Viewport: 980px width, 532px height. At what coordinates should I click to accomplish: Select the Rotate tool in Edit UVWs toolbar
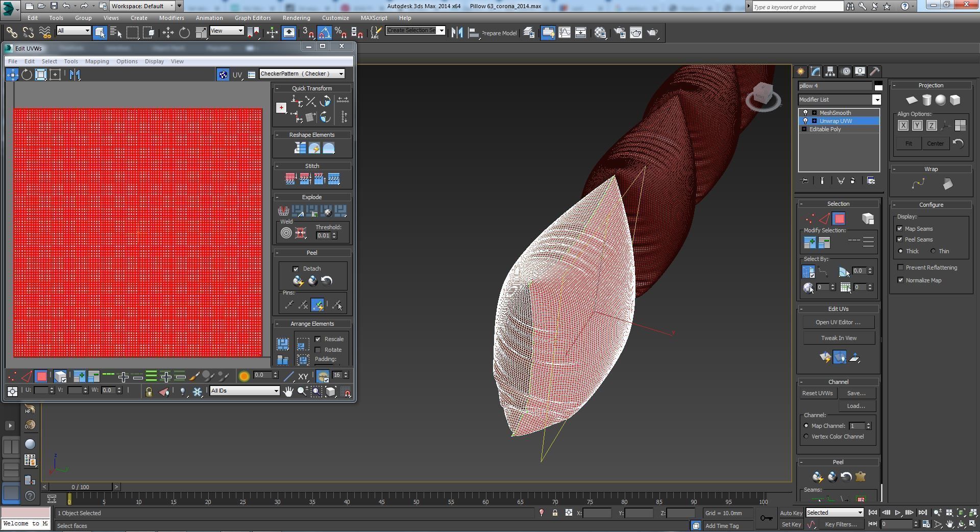(27, 75)
